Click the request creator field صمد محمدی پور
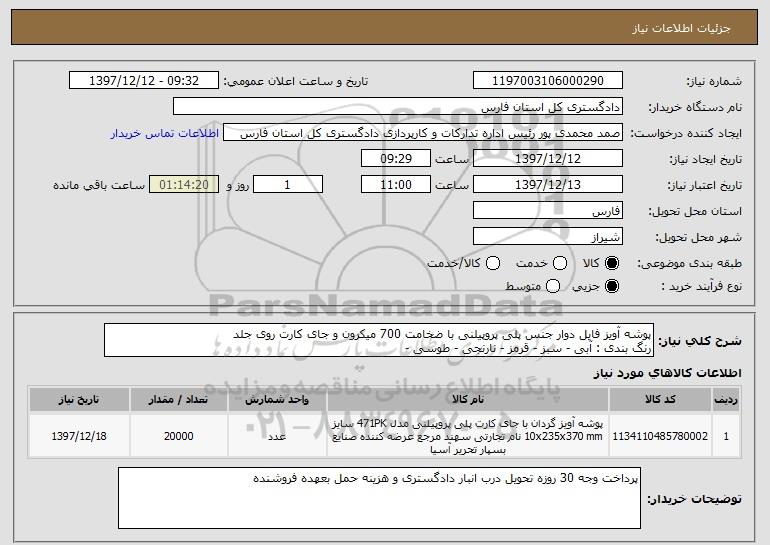 (423, 133)
